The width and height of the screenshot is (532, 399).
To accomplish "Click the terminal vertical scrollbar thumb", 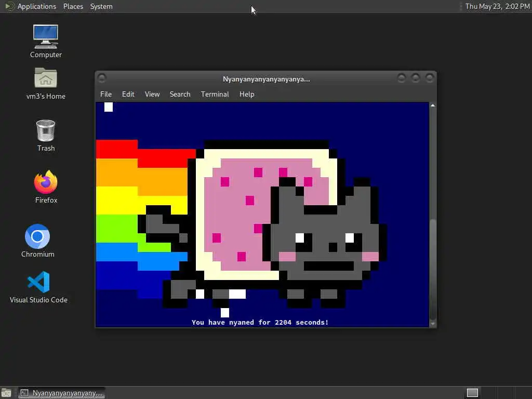I will pyautogui.click(x=433, y=269).
